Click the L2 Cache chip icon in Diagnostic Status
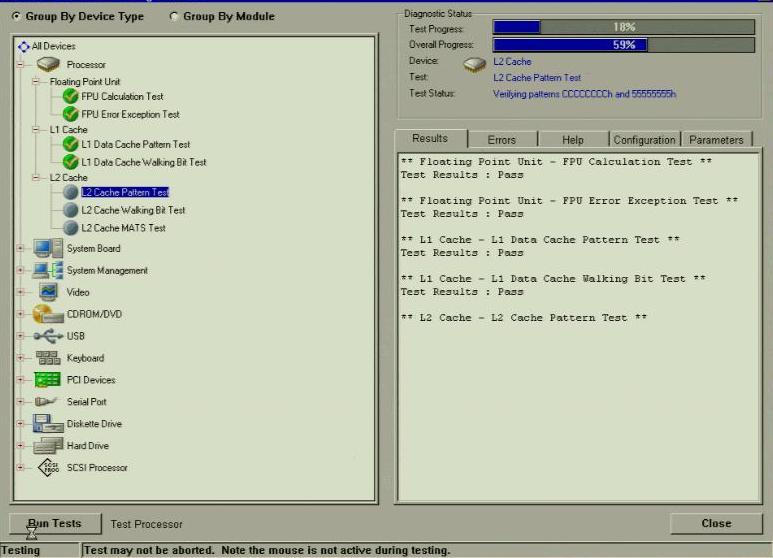Screen dimensions: 773x558 click(x=475, y=65)
